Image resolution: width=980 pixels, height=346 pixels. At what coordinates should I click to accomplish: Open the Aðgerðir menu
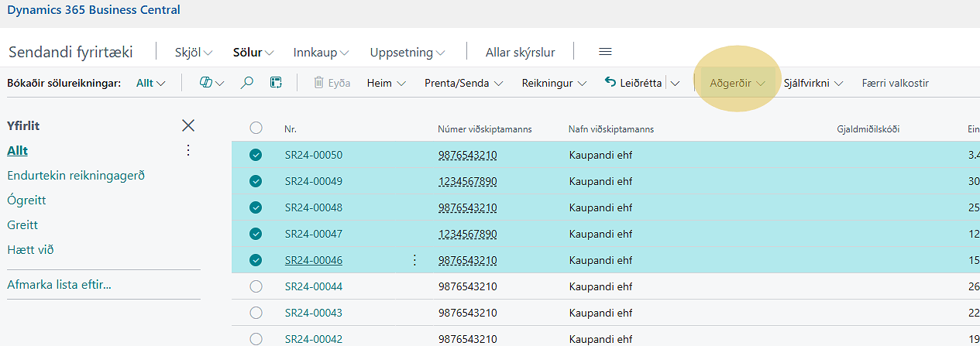738,83
